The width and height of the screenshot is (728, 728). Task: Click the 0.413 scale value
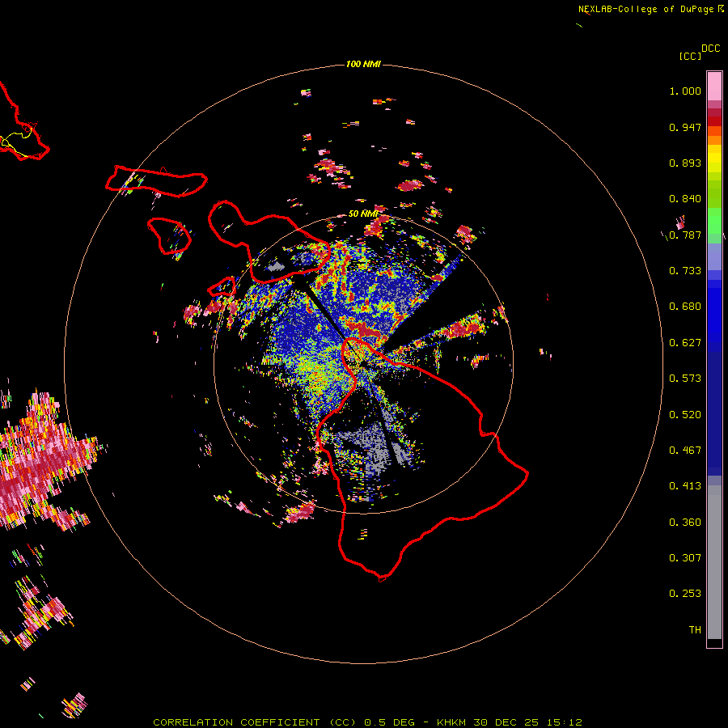(685, 486)
